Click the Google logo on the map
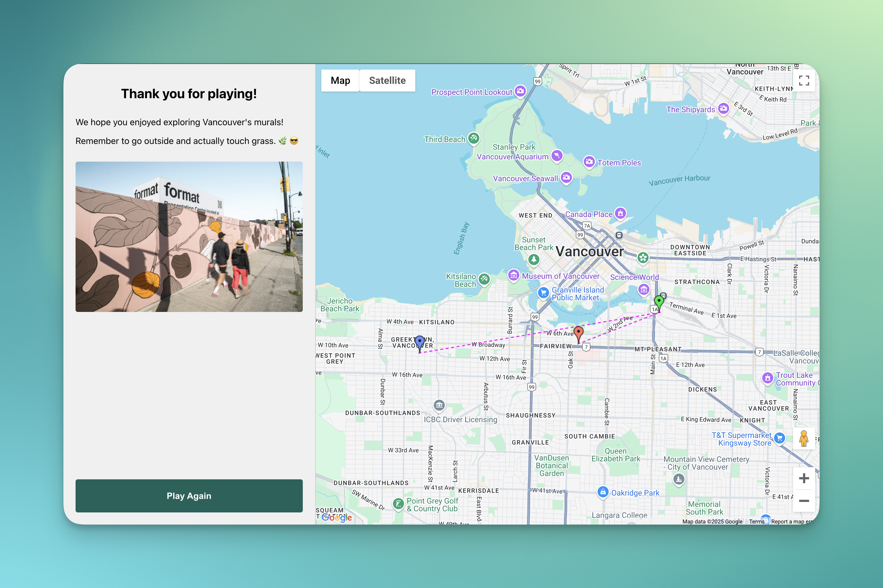The width and height of the screenshot is (883, 588). (337, 517)
